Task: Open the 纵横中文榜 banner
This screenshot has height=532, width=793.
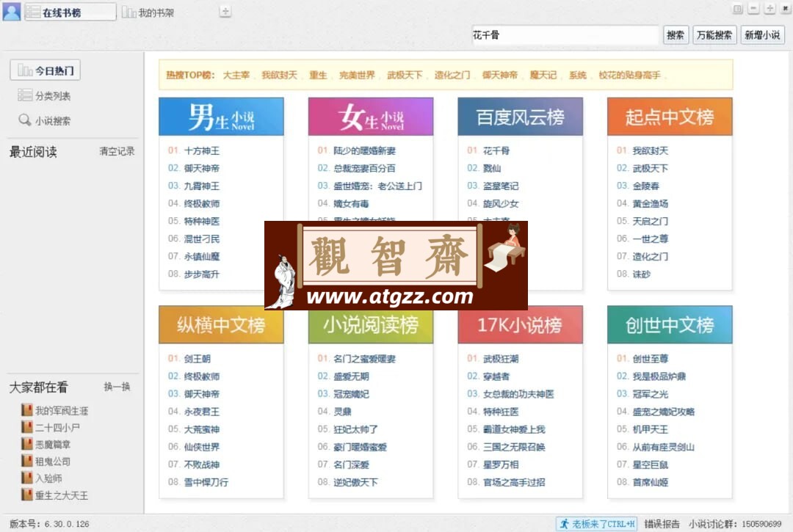Action: [221, 324]
